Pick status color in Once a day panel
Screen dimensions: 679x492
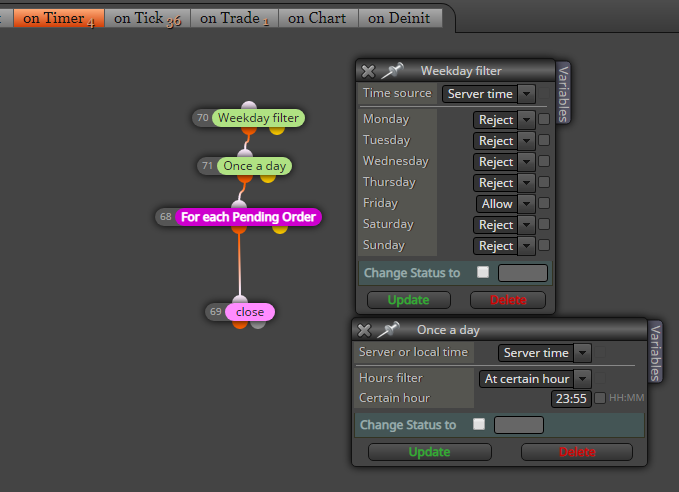(x=519, y=425)
